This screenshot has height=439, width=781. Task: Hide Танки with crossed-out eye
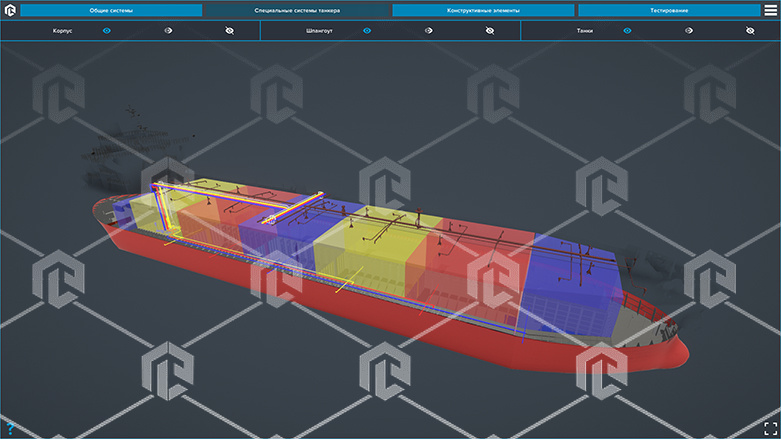tap(750, 31)
